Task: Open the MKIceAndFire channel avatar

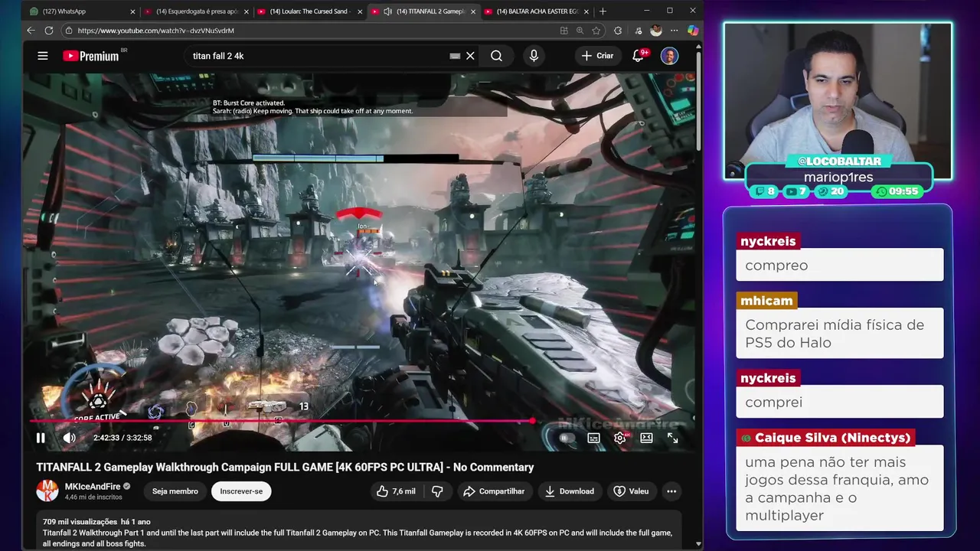Action: 47,491
